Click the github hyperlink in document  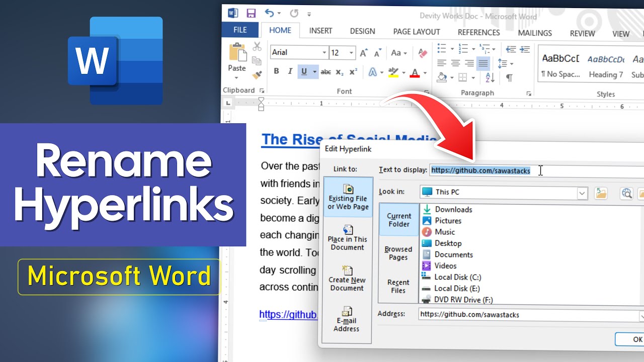(288, 315)
